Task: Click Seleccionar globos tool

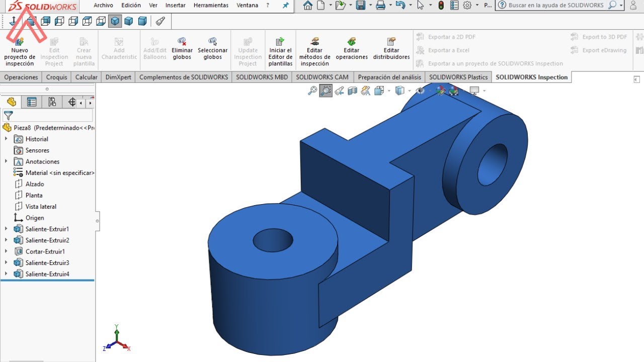Action: pos(213,49)
